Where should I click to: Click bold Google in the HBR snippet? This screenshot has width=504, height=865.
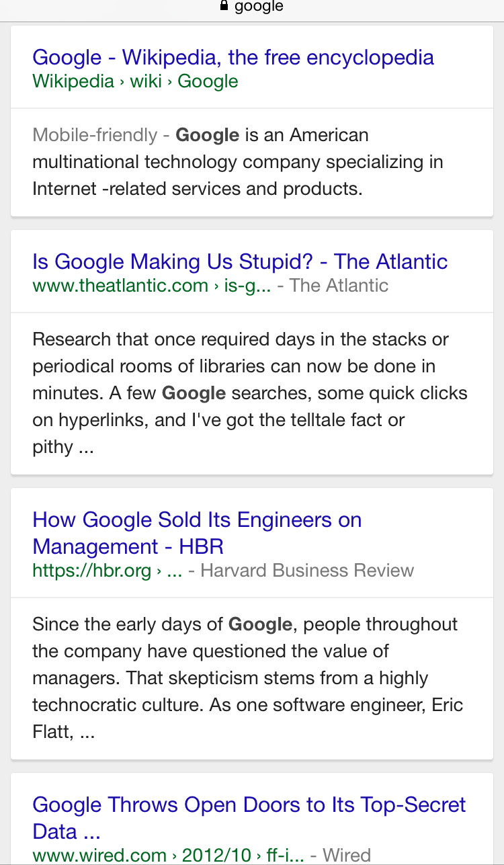coord(260,624)
